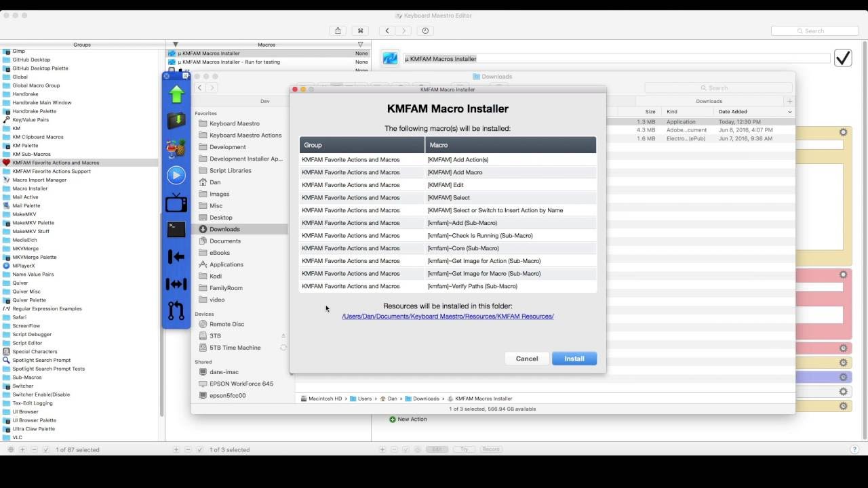Click the globe icon below the Groups list
This screenshot has height=488, width=868.
coord(10,449)
